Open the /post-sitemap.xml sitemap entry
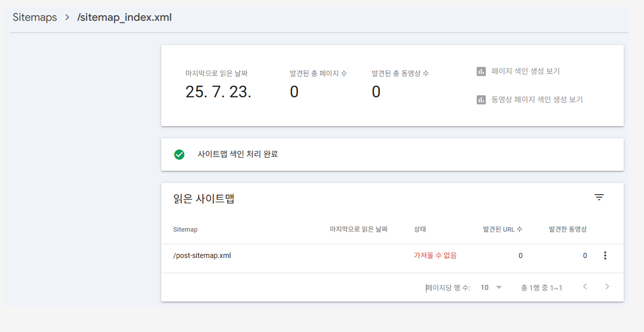The height and width of the screenshot is (332, 644). pos(202,255)
